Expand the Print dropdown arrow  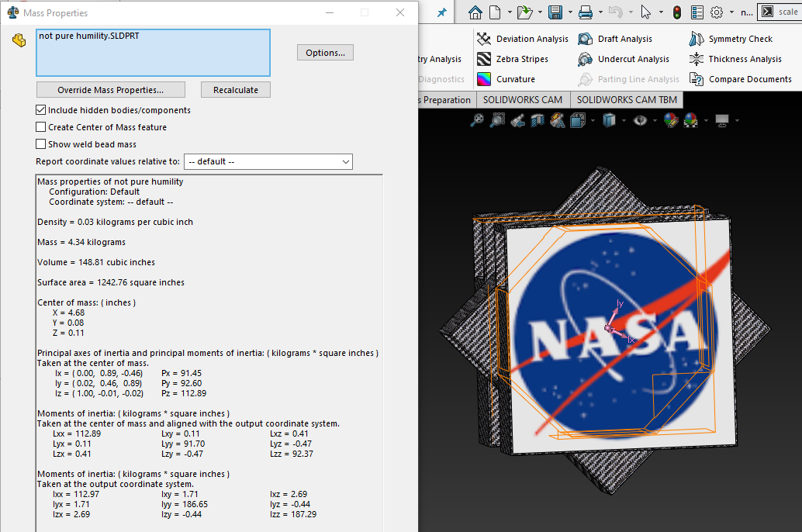point(600,12)
